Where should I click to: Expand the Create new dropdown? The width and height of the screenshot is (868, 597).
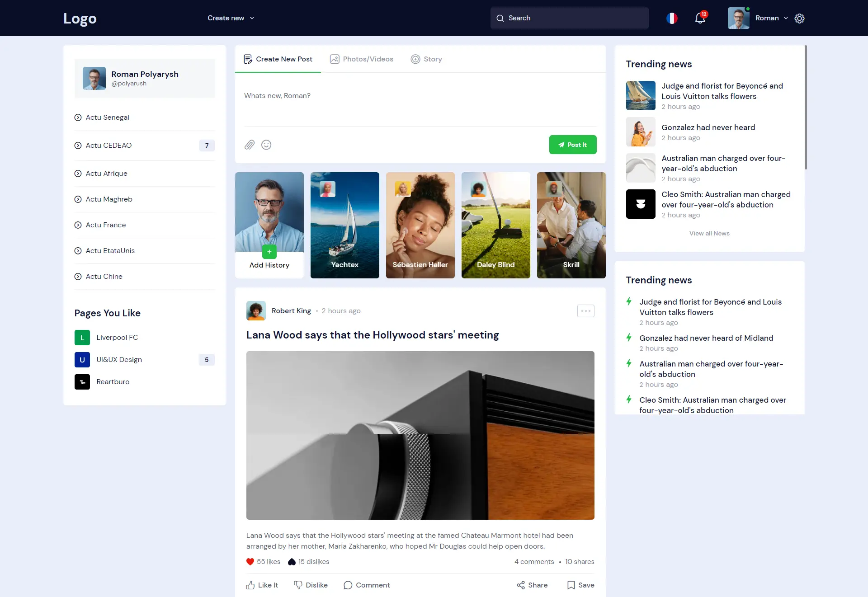pos(231,18)
